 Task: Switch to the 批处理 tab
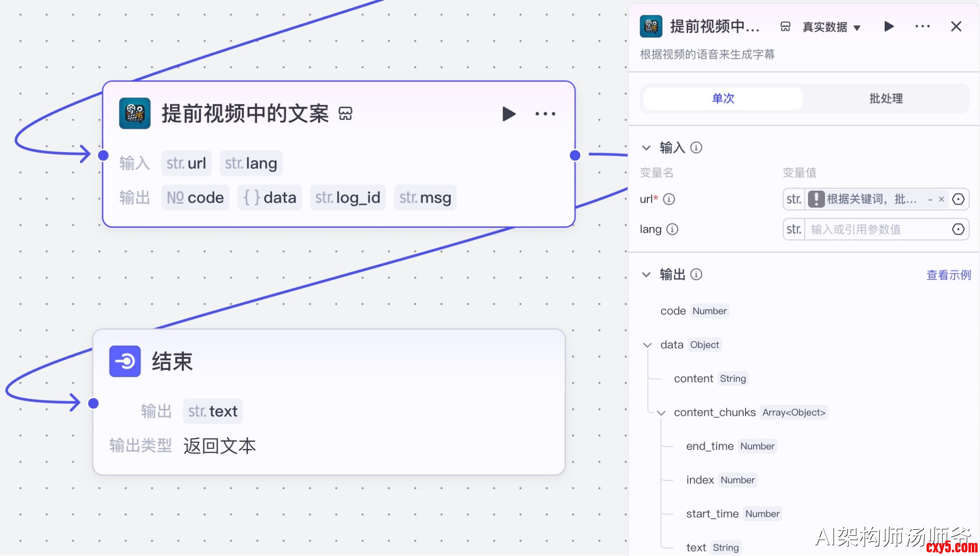point(886,98)
